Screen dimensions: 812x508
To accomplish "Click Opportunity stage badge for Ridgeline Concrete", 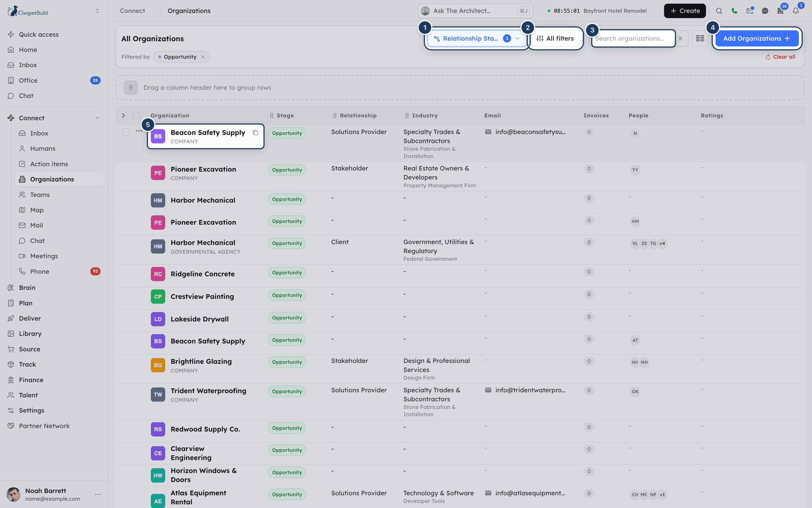I will [287, 272].
